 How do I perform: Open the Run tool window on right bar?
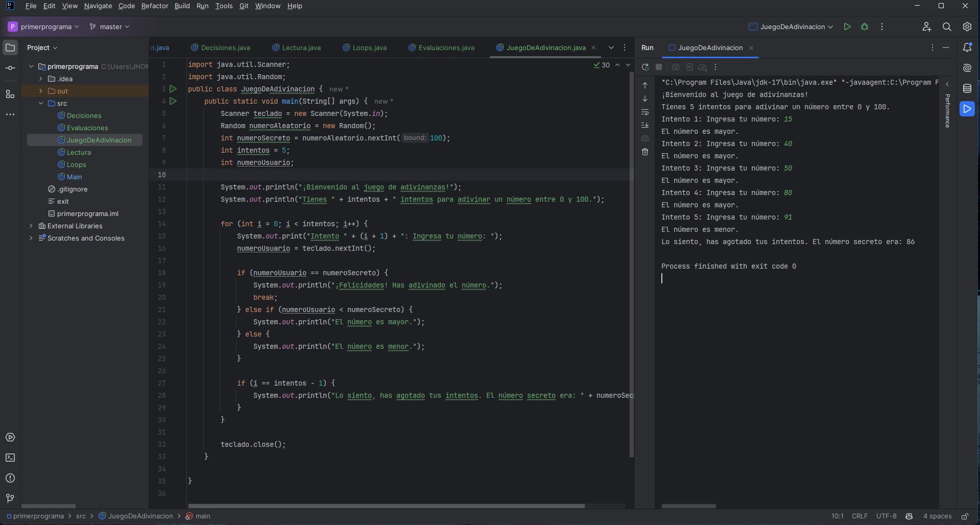coord(967,109)
